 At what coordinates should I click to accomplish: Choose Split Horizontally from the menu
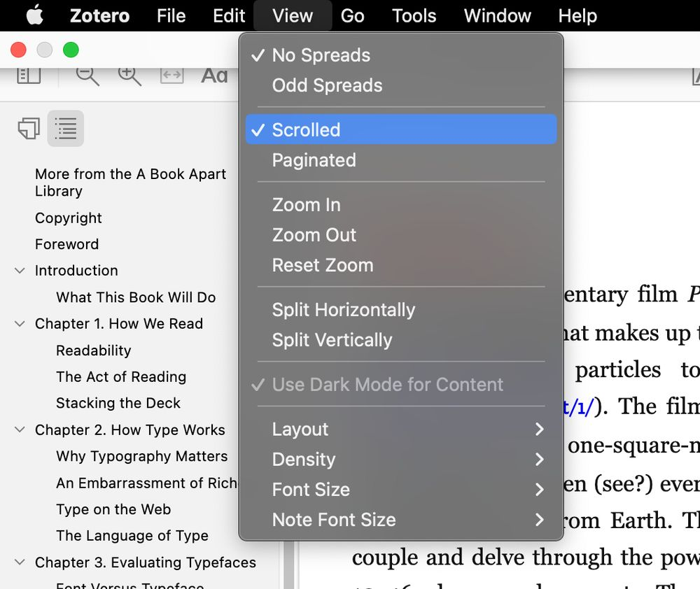(x=343, y=310)
